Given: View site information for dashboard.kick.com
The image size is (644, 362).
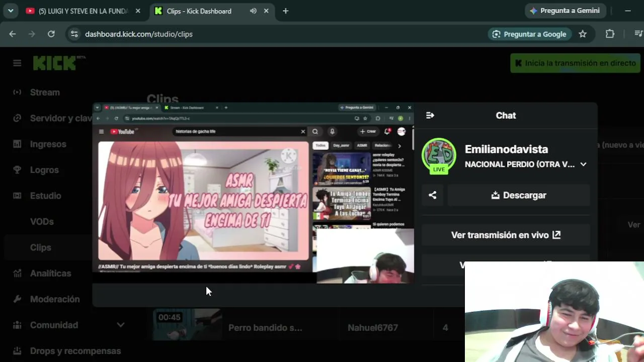Looking at the screenshot, I should tap(74, 34).
